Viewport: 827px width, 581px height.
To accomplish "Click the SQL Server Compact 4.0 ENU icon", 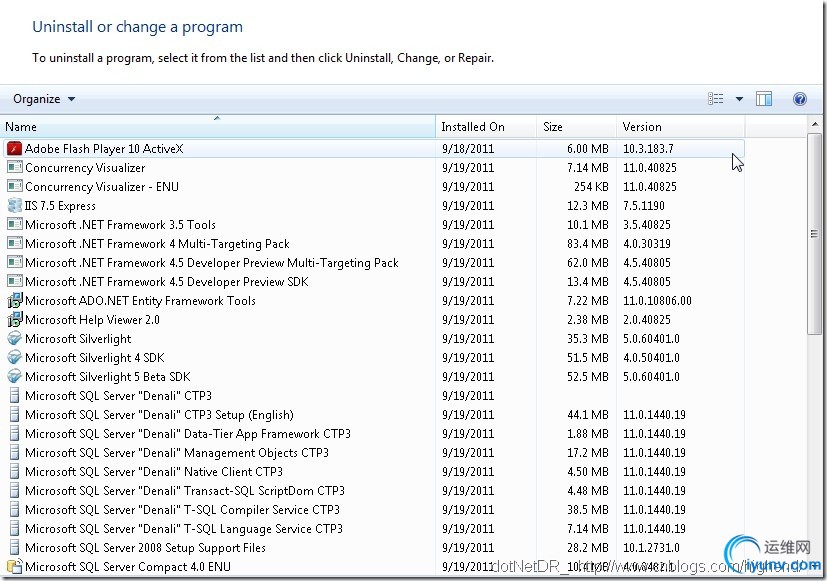I will 15,566.
